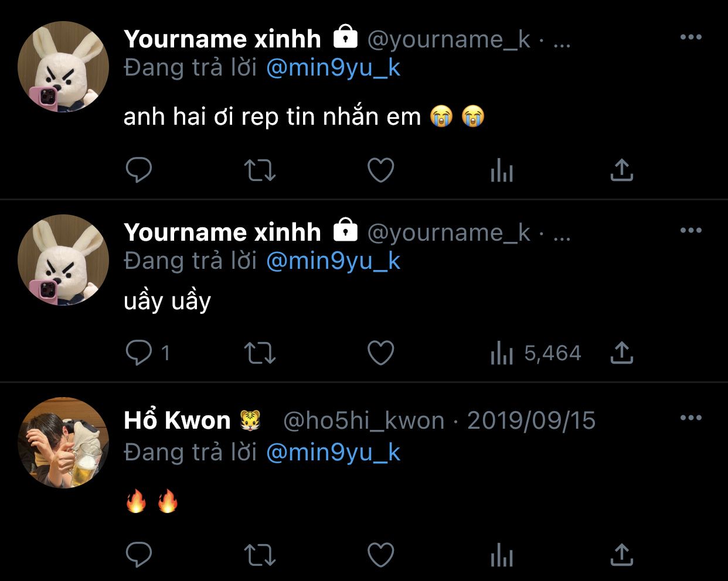Image resolution: width=728 pixels, height=581 pixels.
Task: Open view count 5,464 analytics
Action: [535, 353]
